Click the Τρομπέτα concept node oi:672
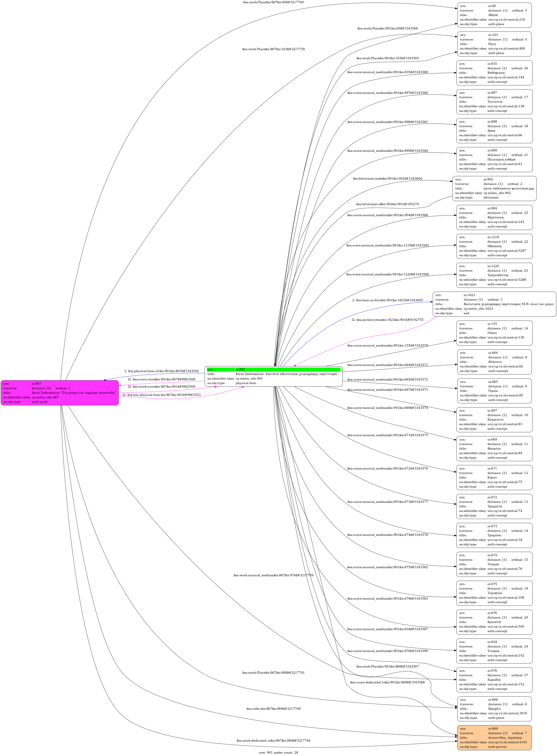Screen dimensions: 557x756 pos(494,506)
